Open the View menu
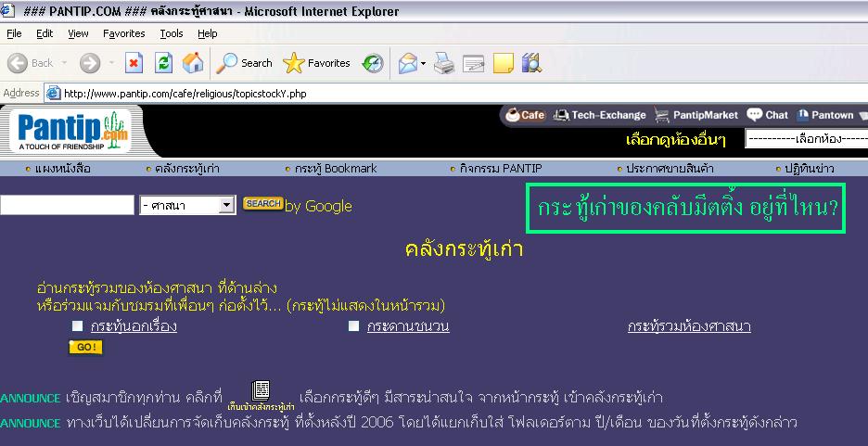 78,33
